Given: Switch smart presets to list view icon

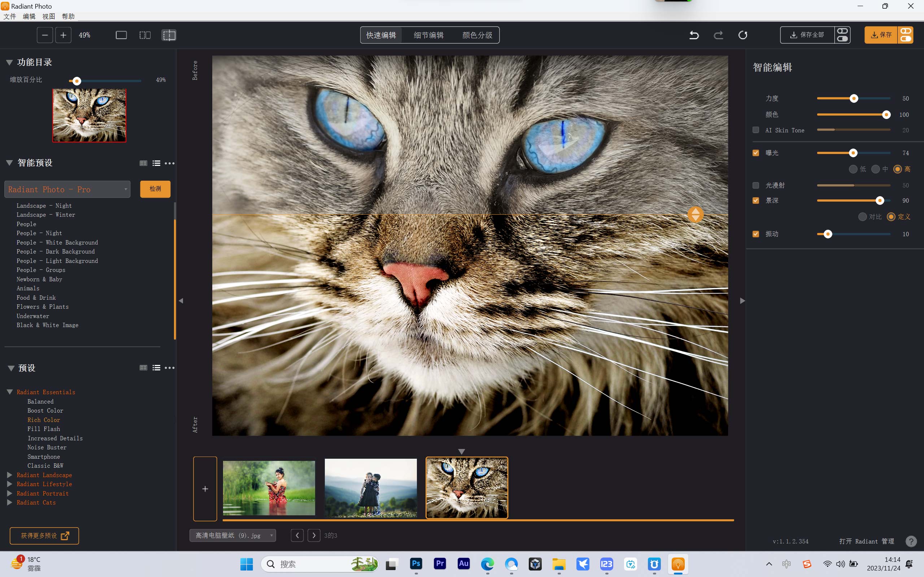Looking at the screenshot, I should pyautogui.click(x=156, y=163).
